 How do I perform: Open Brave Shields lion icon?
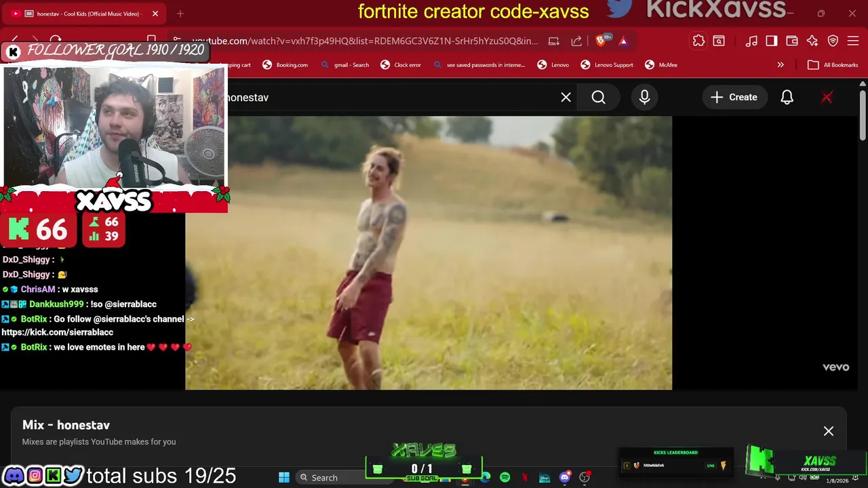click(x=601, y=41)
